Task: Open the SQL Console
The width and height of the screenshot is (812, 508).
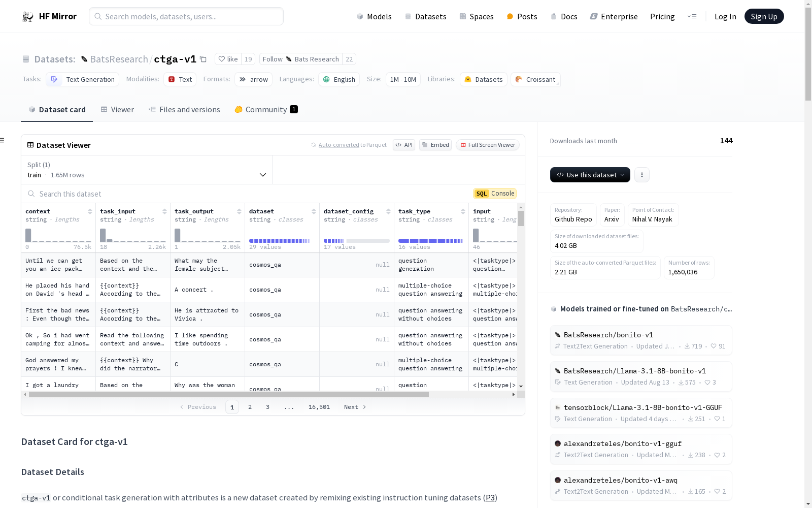Action: pos(495,194)
